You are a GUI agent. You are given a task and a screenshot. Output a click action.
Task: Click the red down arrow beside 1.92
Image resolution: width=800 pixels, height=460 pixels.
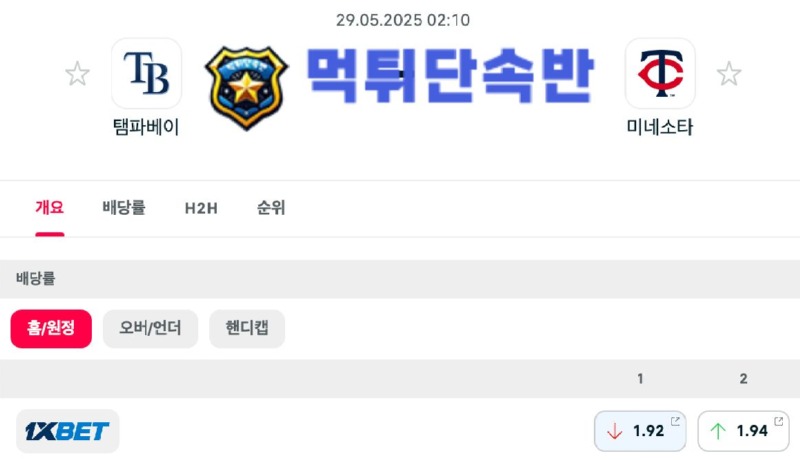coord(615,431)
